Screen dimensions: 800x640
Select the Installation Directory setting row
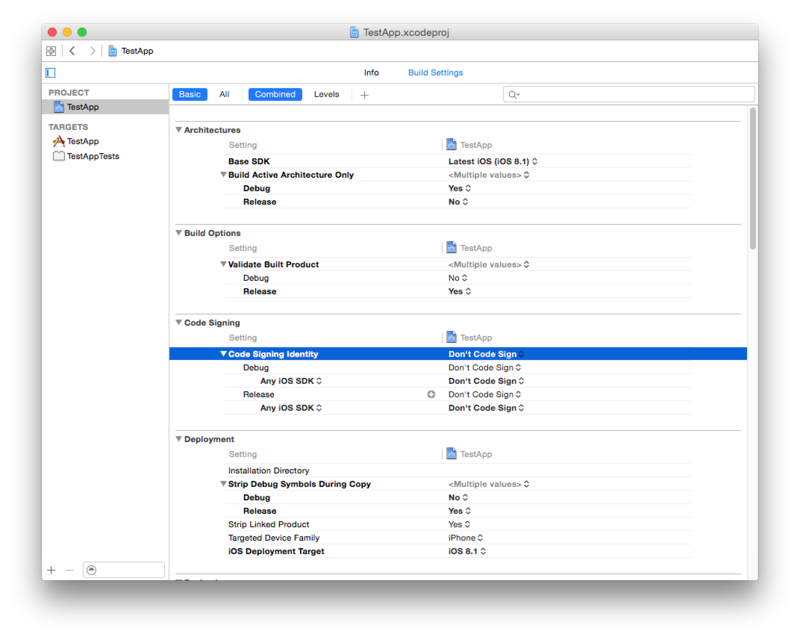[x=458, y=471]
